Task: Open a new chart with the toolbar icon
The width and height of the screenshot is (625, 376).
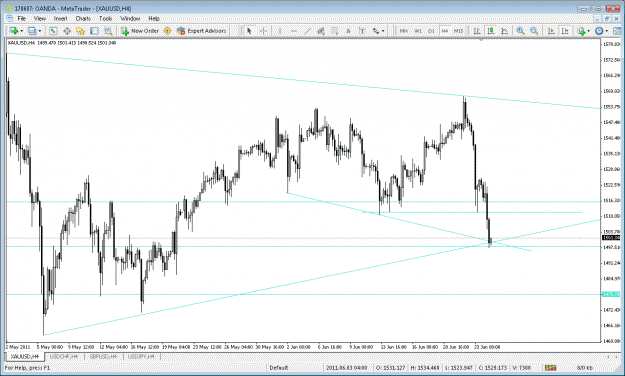Action: tap(14, 31)
